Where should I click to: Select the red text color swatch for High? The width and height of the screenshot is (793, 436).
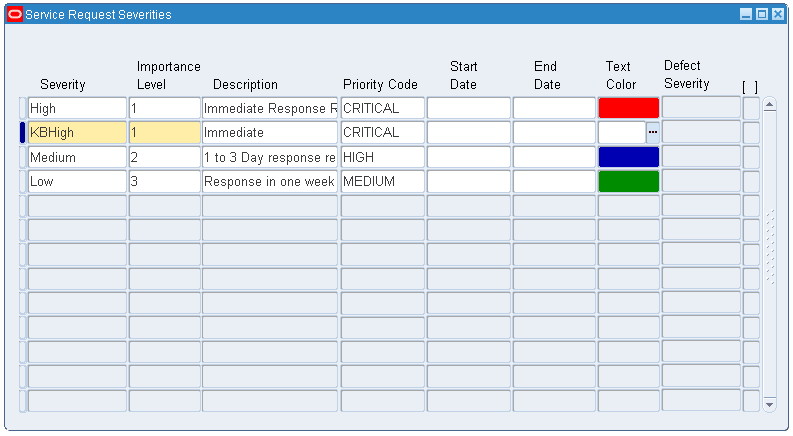pyautogui.click(x=629, y=108)
